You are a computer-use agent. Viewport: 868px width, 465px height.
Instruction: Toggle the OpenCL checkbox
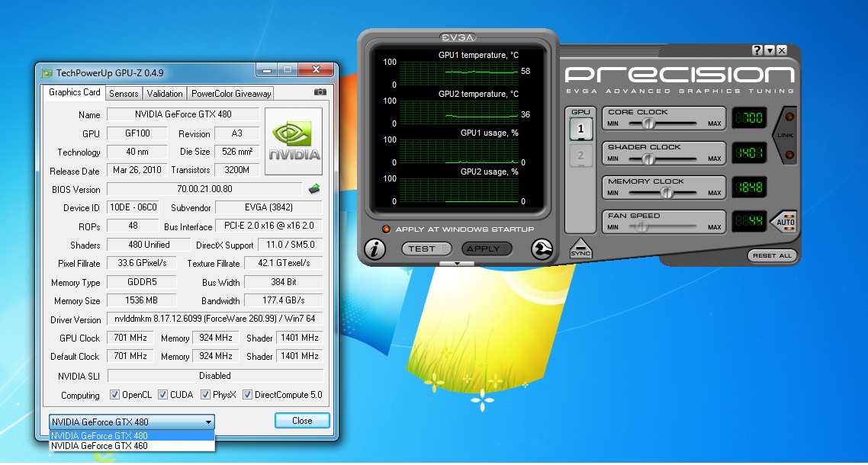[114, 395]
